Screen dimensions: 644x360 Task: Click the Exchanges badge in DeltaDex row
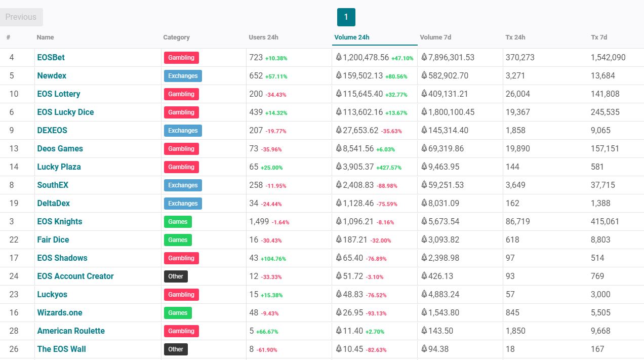pyautogui.click(x=183, y=204)
